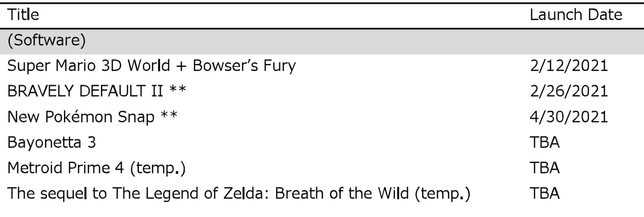The height and width of the screenshot is (217, 644).
Task: Select TBA date for Bayonetta 3
Action: (544, 143)
